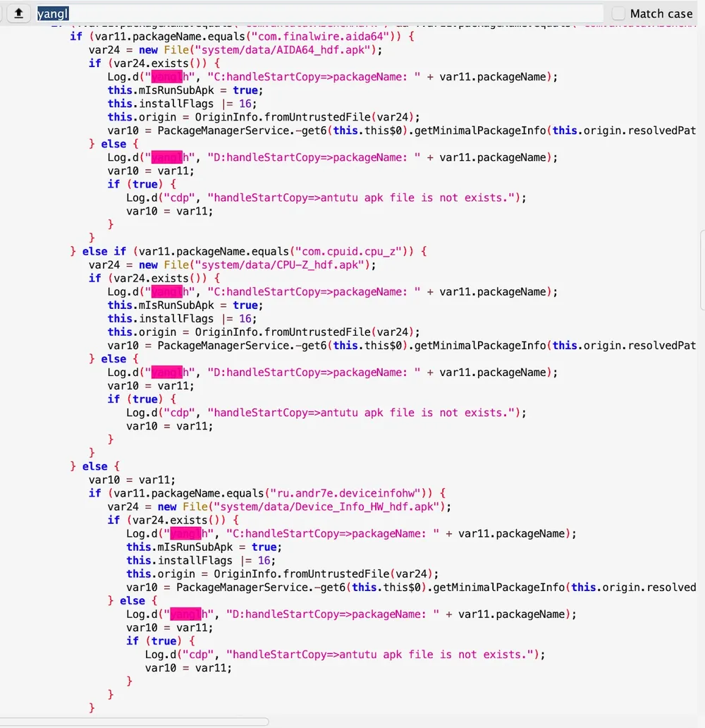This screenshot has height=728, width=705.
Task: Click the "system/data/AIDA64_hdf.apk" file path string
Action: pyautogui.click(x=282, y=49)
